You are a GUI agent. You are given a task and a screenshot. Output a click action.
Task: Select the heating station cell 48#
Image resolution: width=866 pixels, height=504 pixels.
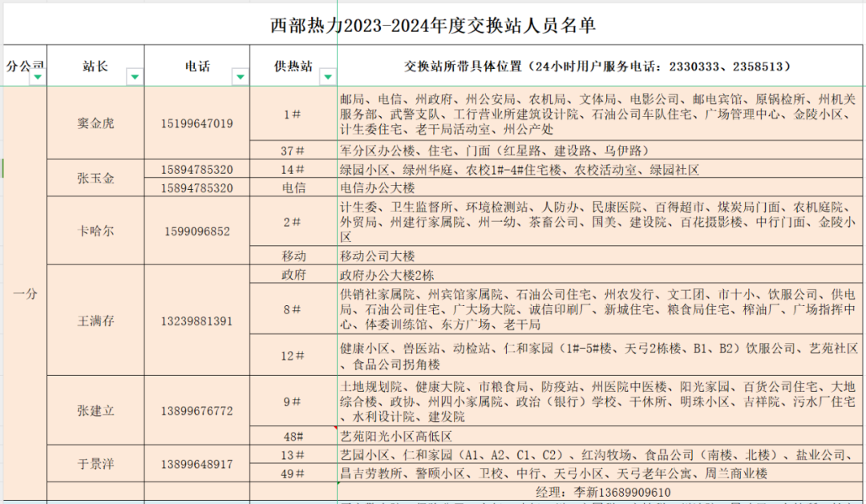(x=293, y=436)
